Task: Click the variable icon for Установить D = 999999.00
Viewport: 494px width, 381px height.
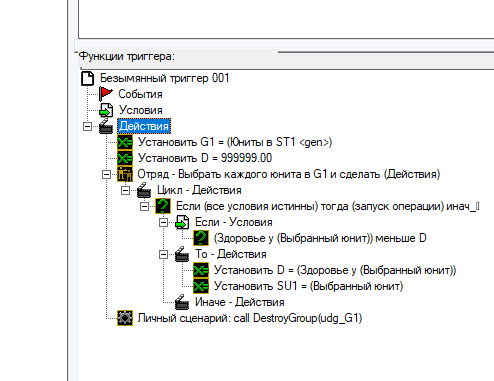Action: (x=125, y=158)
